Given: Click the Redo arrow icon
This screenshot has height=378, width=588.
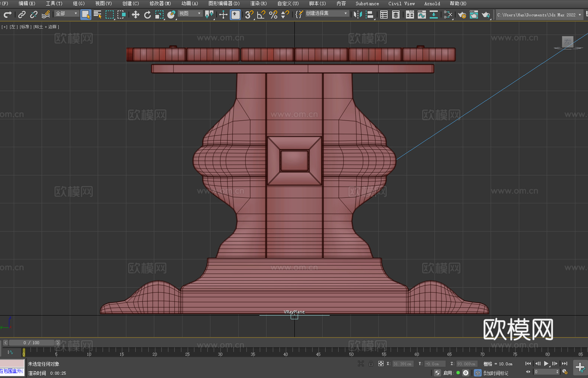Looking at the screenshot, I should point(7,14).
